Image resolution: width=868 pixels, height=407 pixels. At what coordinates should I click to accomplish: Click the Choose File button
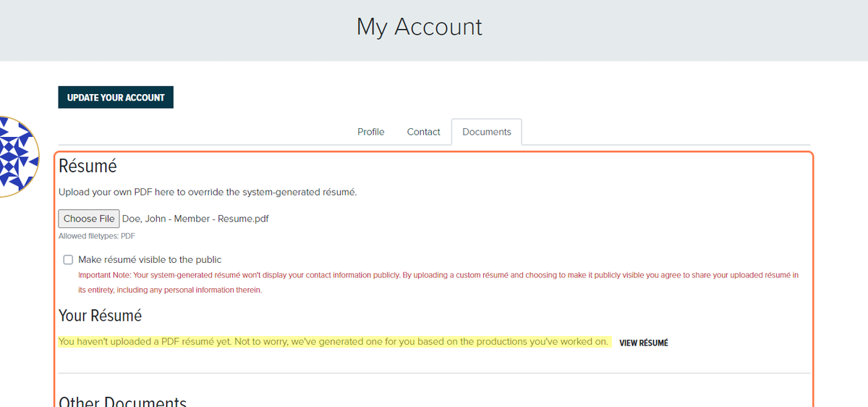[x=89, y=219]
